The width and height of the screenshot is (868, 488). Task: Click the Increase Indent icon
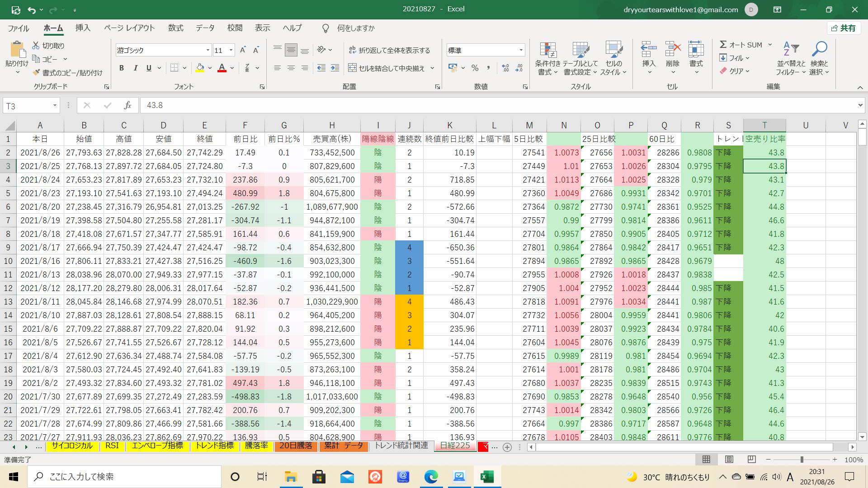pos(335,68)
